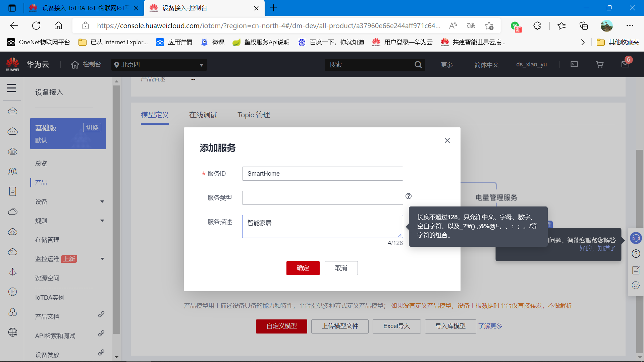
Task: Open the messages envelope icon
Action: coord(625,64)
